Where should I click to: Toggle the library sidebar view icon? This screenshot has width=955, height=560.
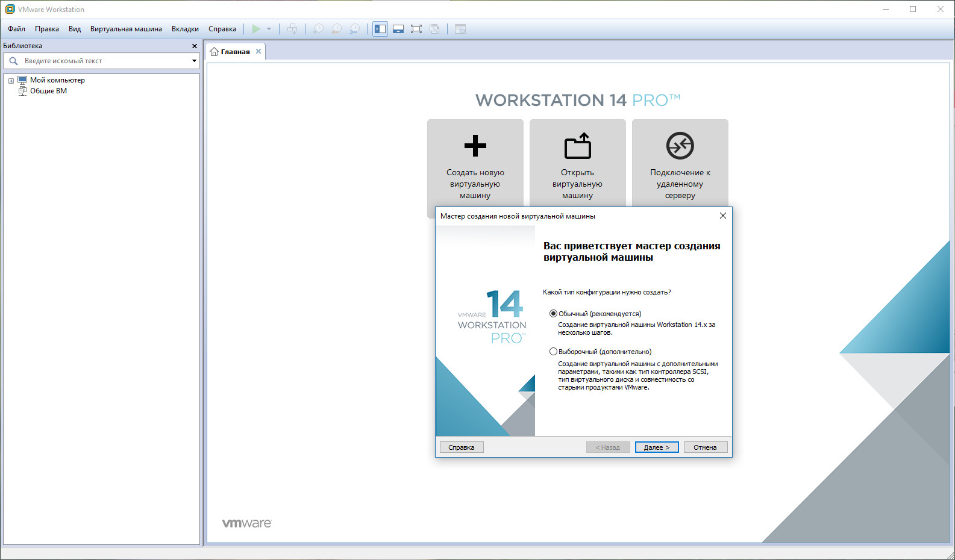[x=380, y=29]
